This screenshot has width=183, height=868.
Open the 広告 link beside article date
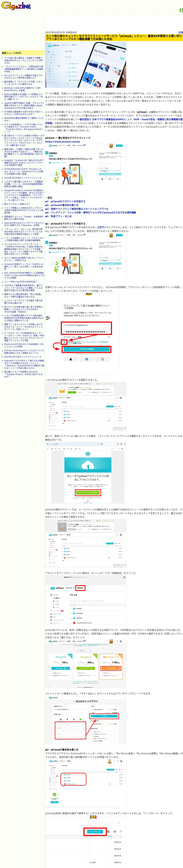tap(181, 33)
